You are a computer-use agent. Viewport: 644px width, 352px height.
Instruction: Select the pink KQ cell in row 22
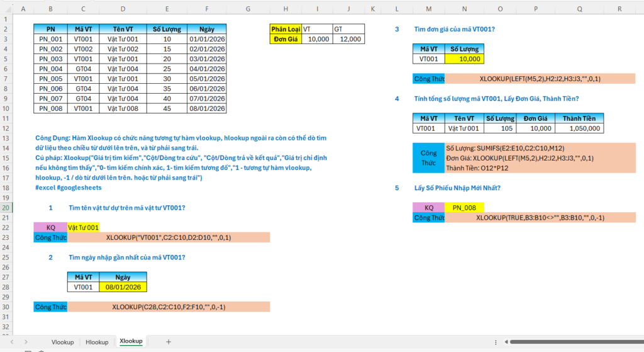(50, 227)
